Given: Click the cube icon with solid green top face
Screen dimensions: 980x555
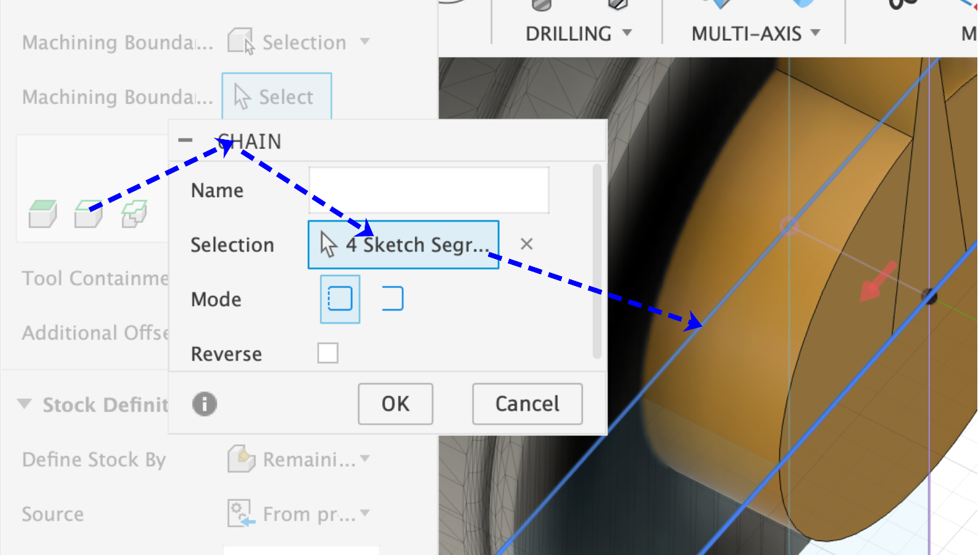Looking at the screenshot, I should point(43,214).
